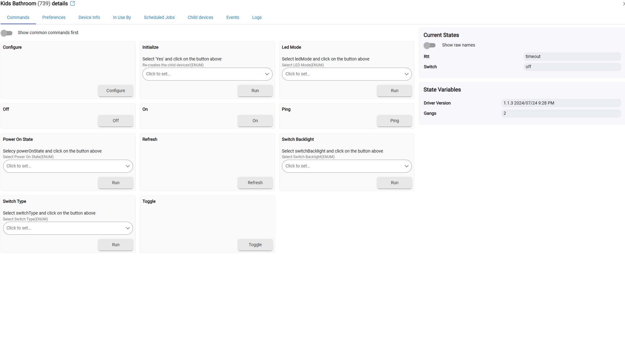
Task: Click the Toggle button
Action: tap(255, 245)
